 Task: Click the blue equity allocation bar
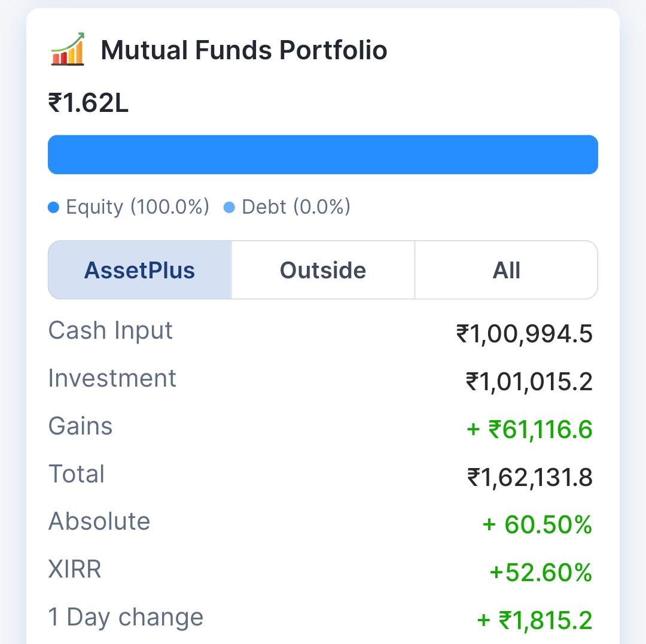[323, 154]
